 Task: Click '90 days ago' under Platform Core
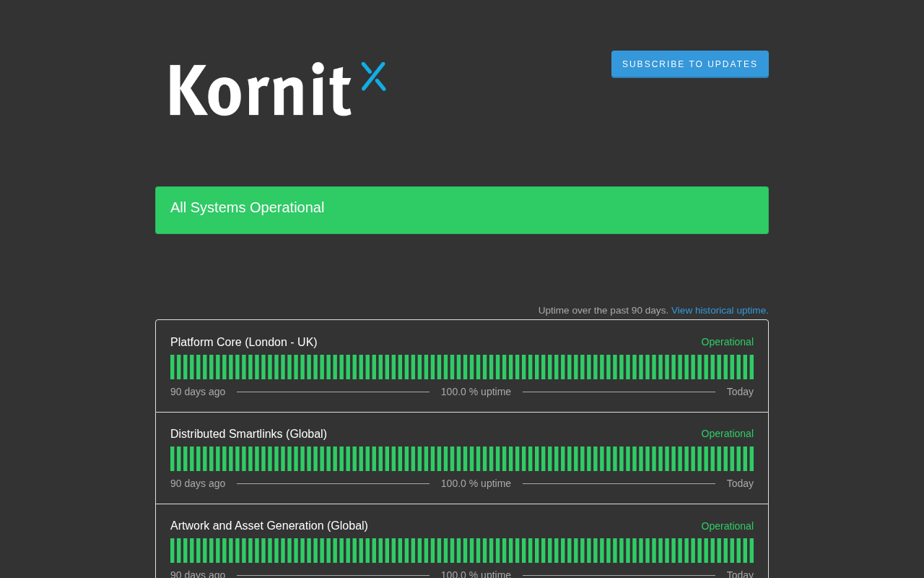198,392
